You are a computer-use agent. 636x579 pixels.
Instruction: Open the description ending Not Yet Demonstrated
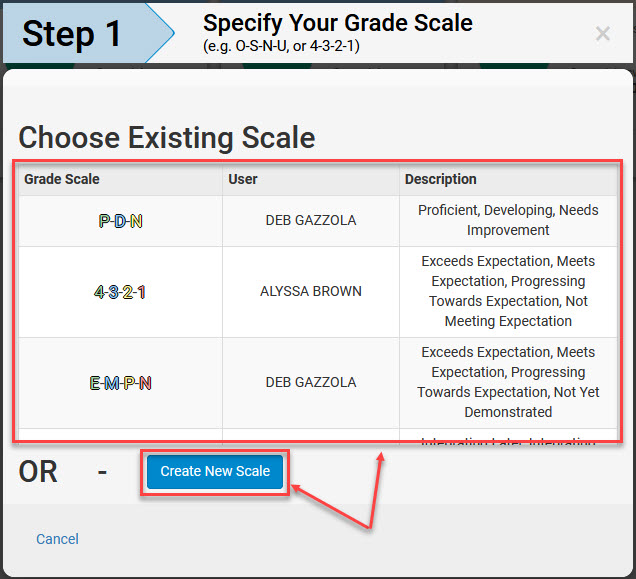pos(508,382)
